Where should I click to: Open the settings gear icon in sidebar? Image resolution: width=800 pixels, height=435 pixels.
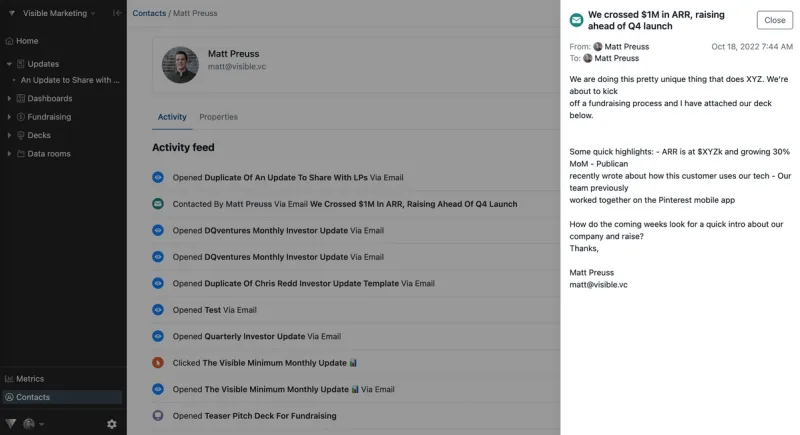coord(112,424)
